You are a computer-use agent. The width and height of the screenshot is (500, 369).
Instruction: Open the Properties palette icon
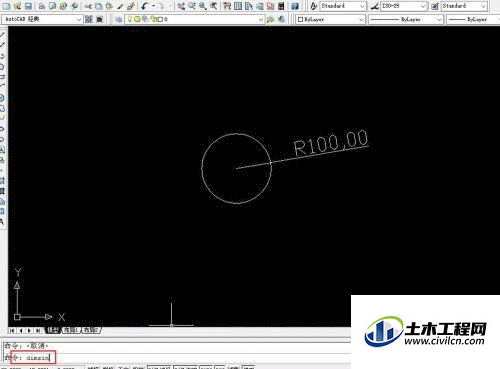[227, 6]
